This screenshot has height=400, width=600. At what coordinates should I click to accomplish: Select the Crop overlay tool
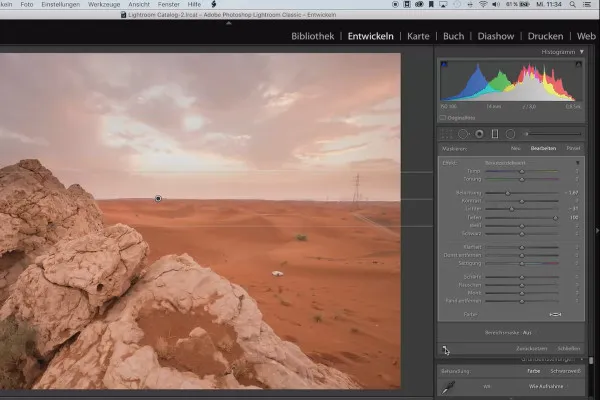click(x=446, y=134)
